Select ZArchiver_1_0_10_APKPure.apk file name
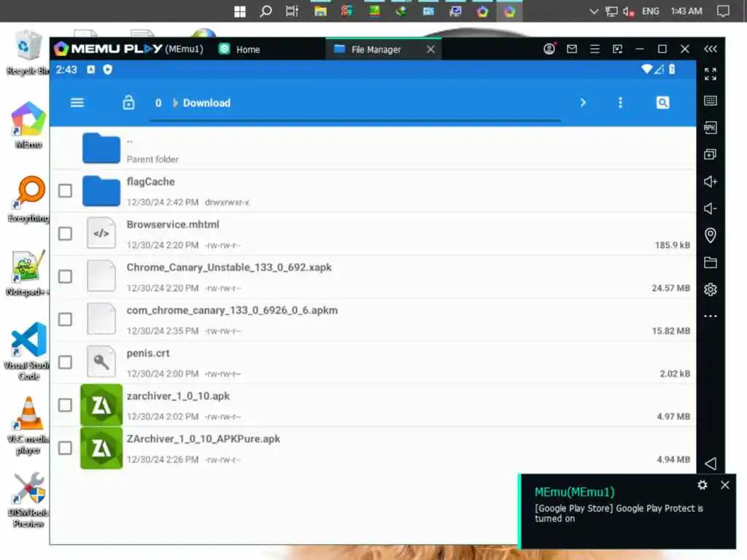 click(204, 439)
